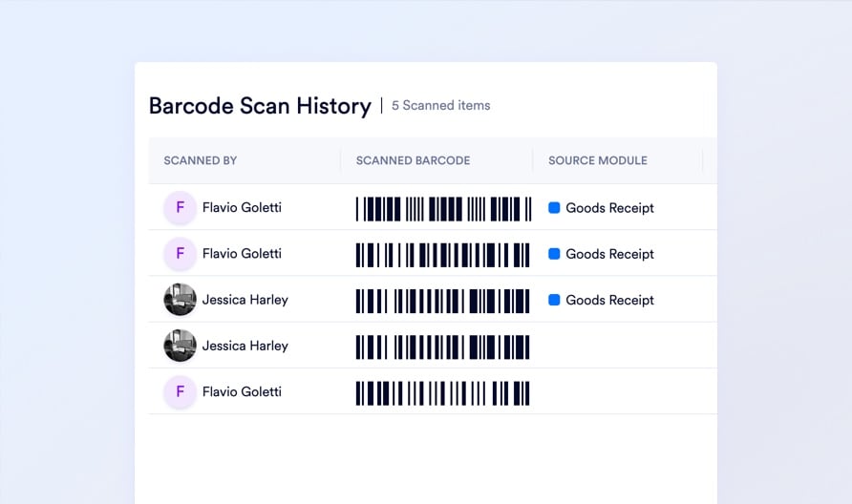The width and height of the screenshot is (852, 504).
Task: Select Jessica Harley name in row lacking module
Action: click(245, 346)
